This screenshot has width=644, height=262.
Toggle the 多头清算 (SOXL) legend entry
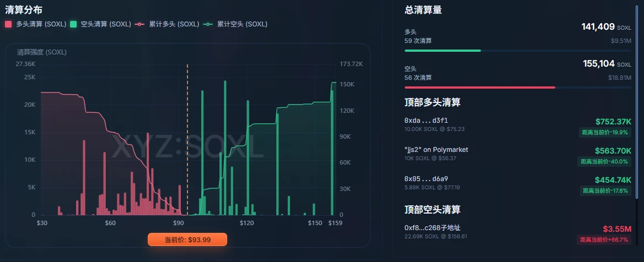coord(35,24)
